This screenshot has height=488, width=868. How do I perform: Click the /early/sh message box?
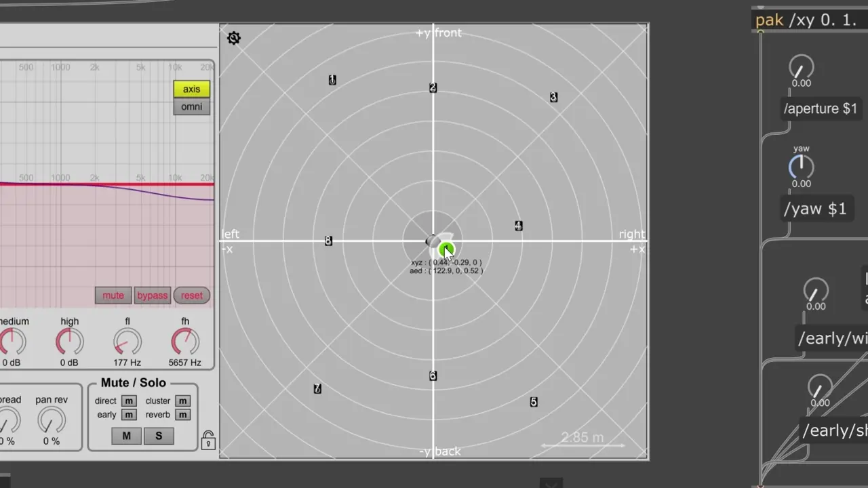pos(833,430)
